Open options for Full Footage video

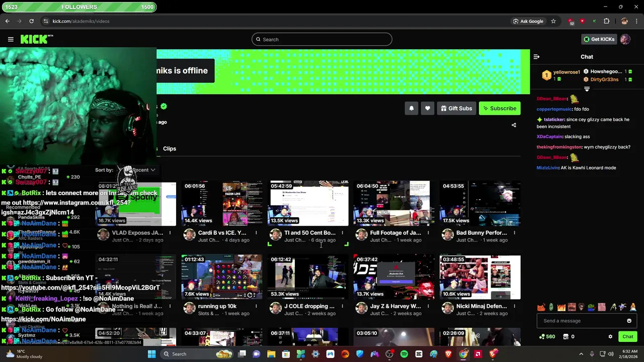[x=428, y=233]
